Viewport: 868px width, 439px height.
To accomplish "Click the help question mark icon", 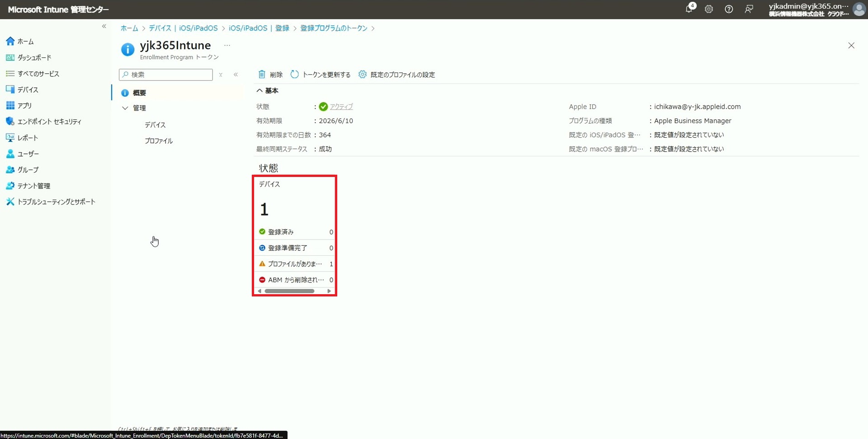I will pos(729,9).
